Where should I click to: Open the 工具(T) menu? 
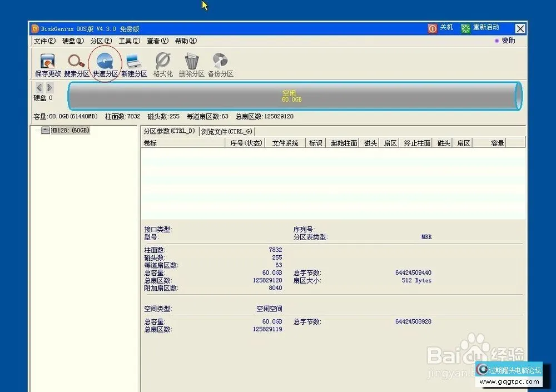(x=128, y=41)
